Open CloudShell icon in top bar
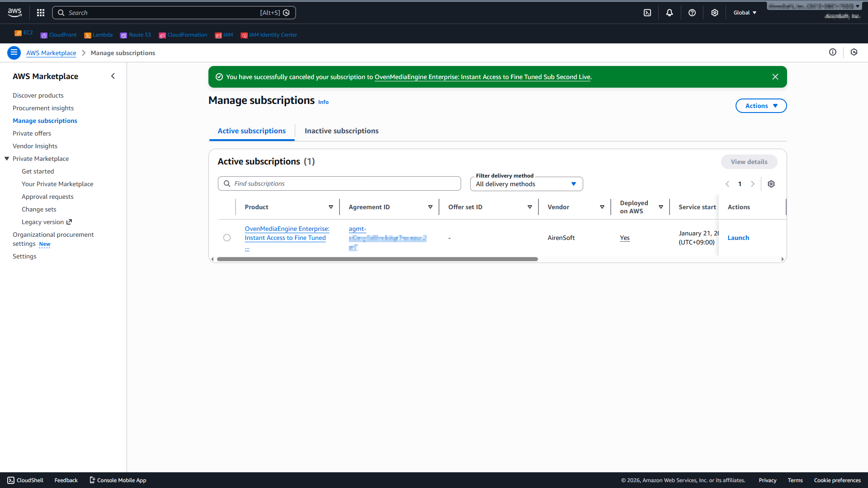 point(647,13)
